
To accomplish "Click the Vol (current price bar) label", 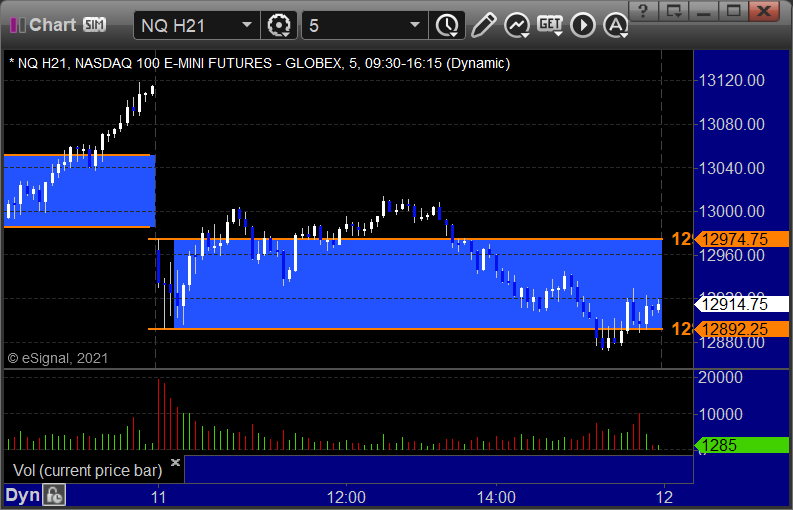I will (87, 471).
